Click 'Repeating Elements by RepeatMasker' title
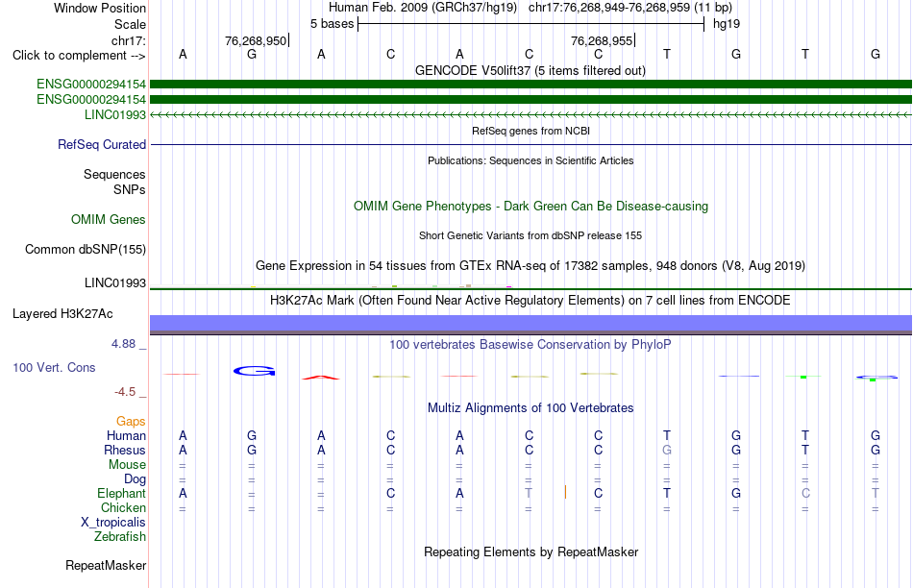913x588 pixels. tap(531, 551)
